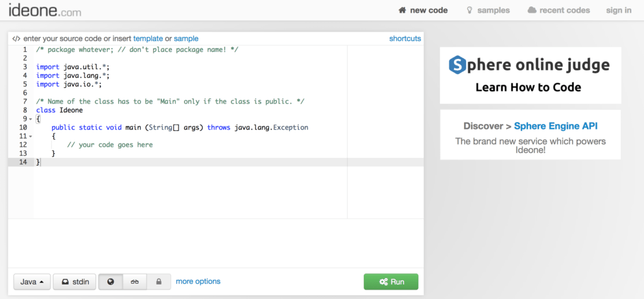Click the home icon beside new code
The height and width of the screenshot is (299, 644).
(402, 10)
